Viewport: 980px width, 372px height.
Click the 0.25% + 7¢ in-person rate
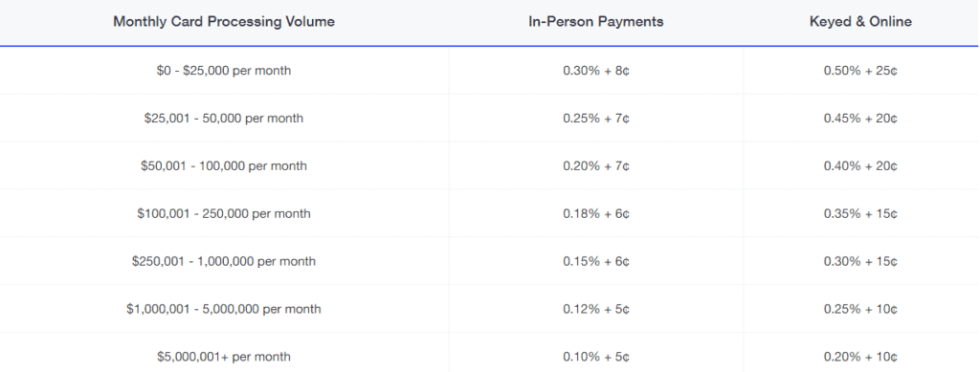[x=595, y=118]
